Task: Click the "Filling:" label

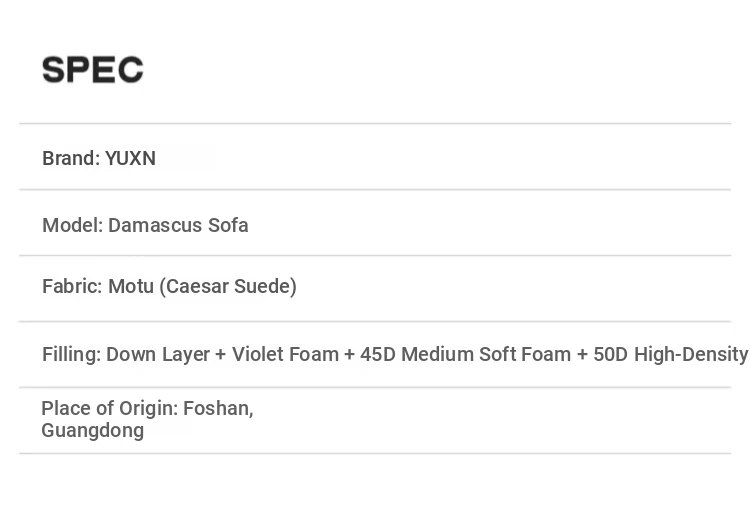Action: (71, 354)
